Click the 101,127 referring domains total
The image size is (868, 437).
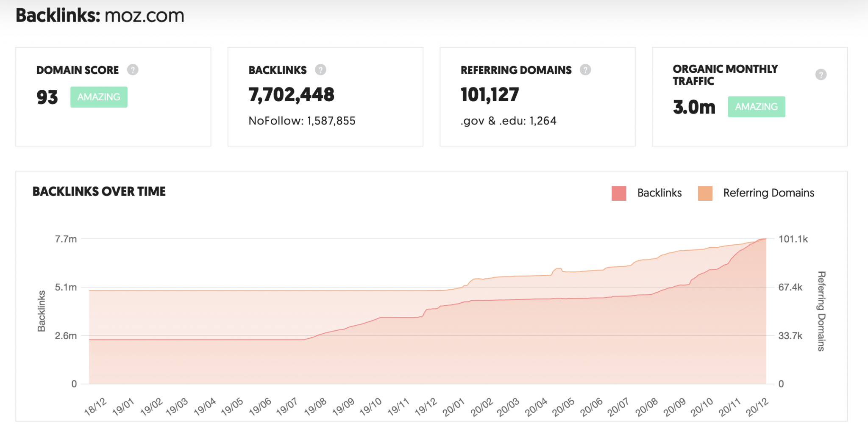point(490,94)
